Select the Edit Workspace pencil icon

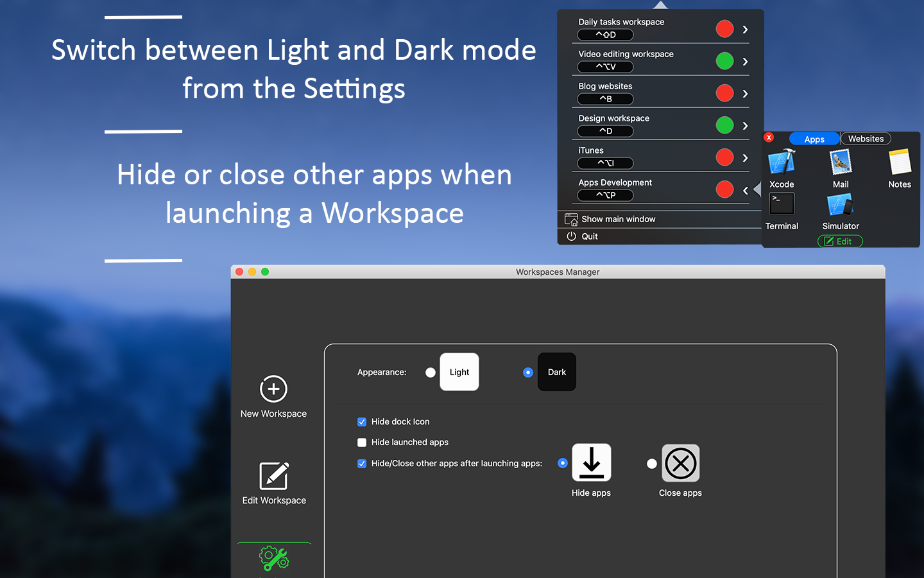[x=273, y=475]
